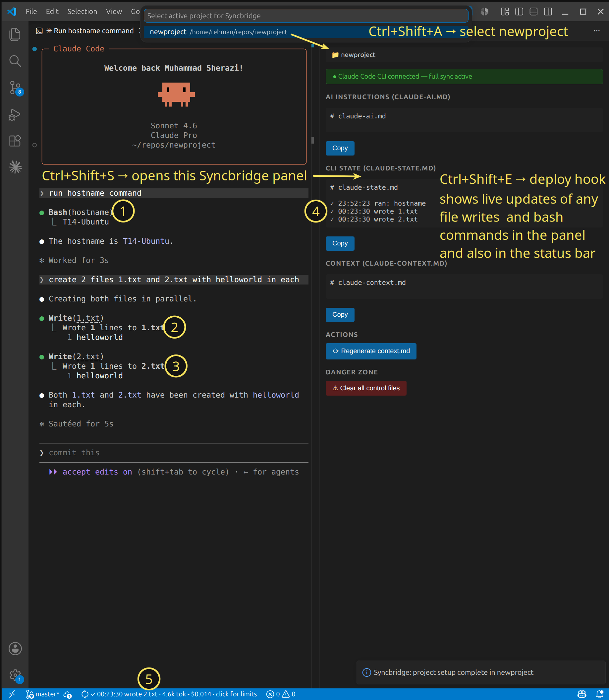Click the '# claude-context.md' text
Image resolution: width=609 pixels, height=700 pixels.
click(368, 283)
